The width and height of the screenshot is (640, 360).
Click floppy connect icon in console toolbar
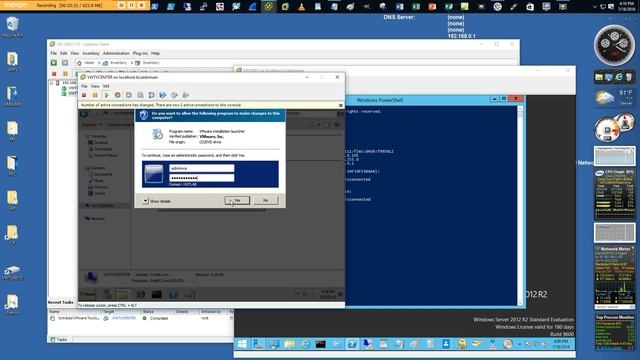[x=163, y=95]
